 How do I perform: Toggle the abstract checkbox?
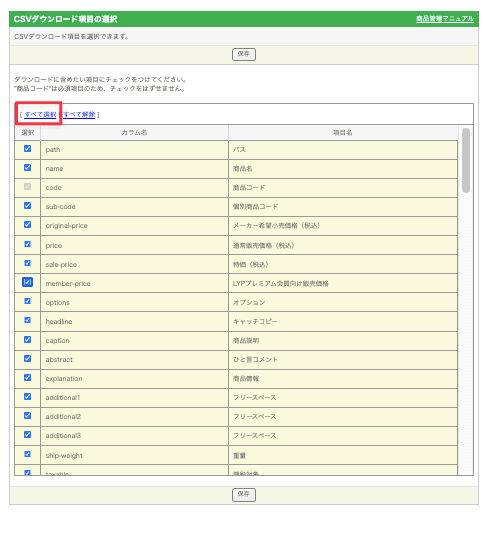pos(27,358)
